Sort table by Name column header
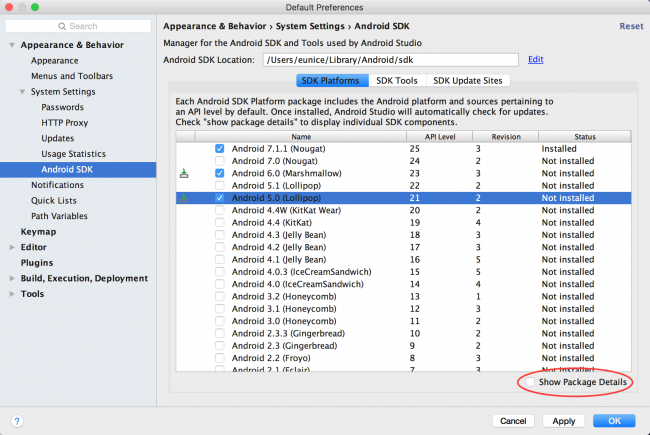This screenshot has height=435, width=650. (301, 136)
